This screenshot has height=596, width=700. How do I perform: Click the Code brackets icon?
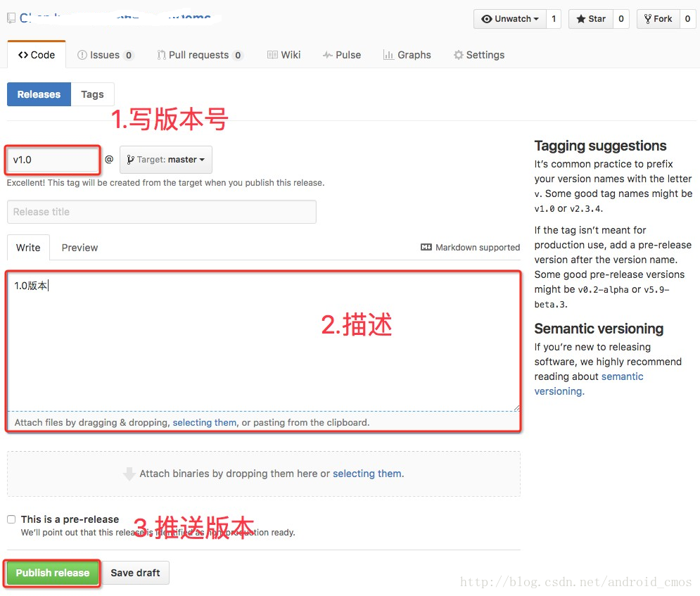(23, 55)
